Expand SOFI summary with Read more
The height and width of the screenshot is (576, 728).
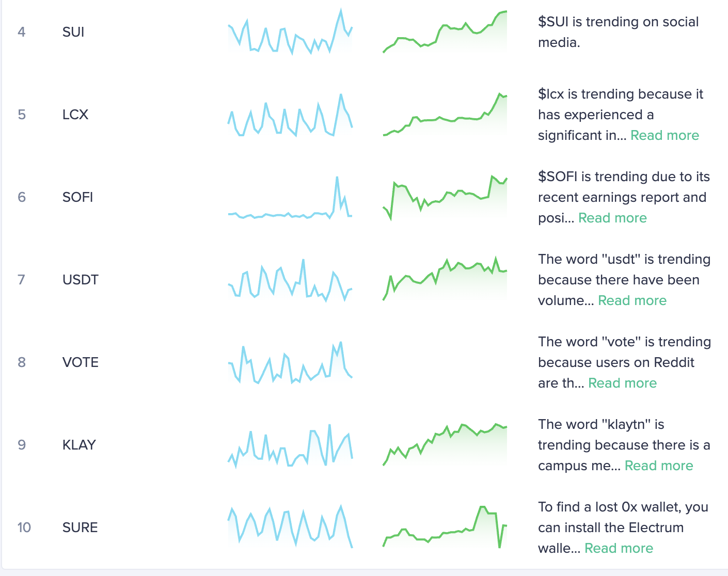click(x=612, y=218)
